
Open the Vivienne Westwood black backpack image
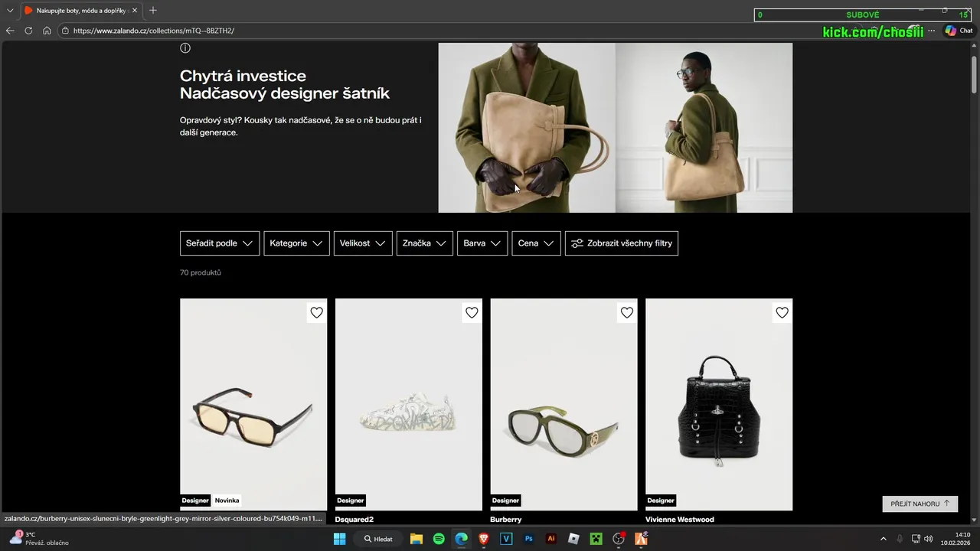(x=719, y=404)
